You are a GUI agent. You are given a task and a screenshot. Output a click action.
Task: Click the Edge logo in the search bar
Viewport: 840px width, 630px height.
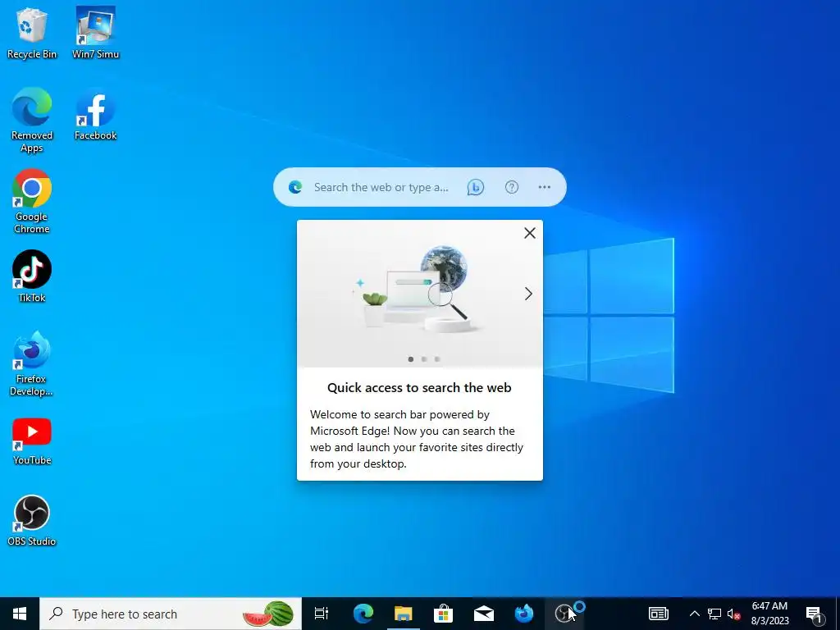(295, 187)
